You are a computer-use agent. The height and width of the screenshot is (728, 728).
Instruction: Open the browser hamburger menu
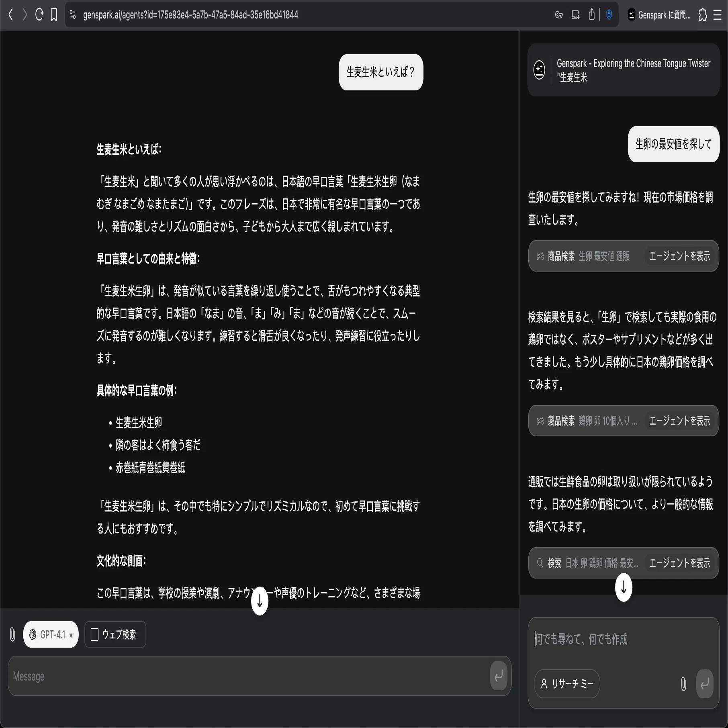click(x=718, y=15)
